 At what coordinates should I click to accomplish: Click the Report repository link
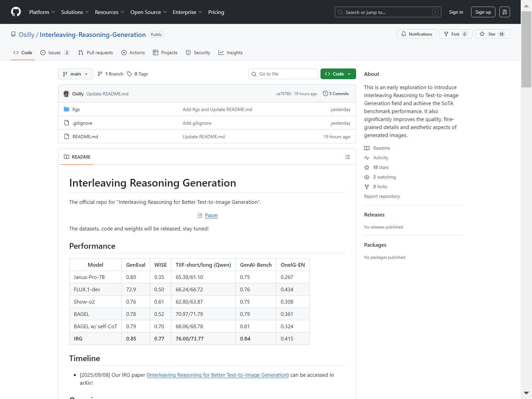[x=382, y=197]
